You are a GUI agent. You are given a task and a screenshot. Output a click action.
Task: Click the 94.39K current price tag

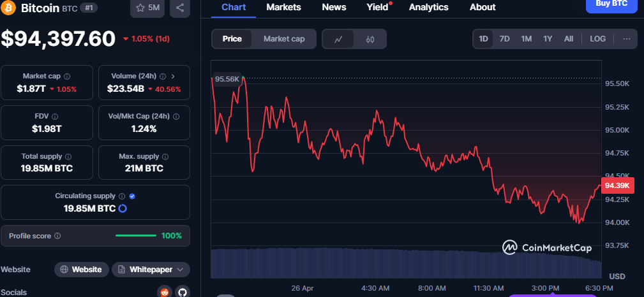pos(617,185)
